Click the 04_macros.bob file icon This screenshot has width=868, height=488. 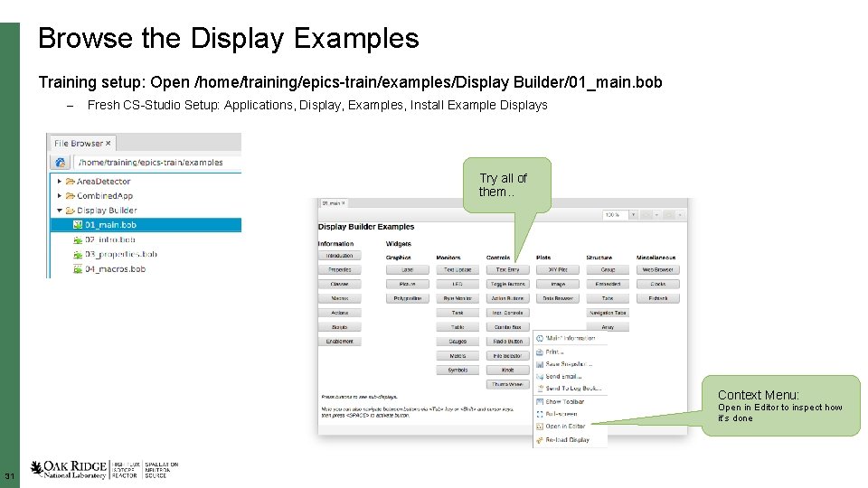tap(78, 269)
